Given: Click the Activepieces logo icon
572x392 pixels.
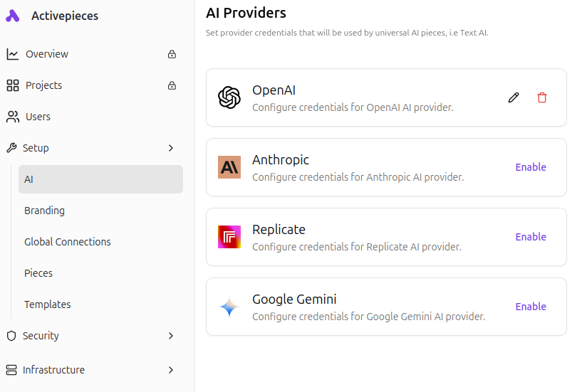Looking at the screenshot, I should pyautogui.click(x=13, y=16).
